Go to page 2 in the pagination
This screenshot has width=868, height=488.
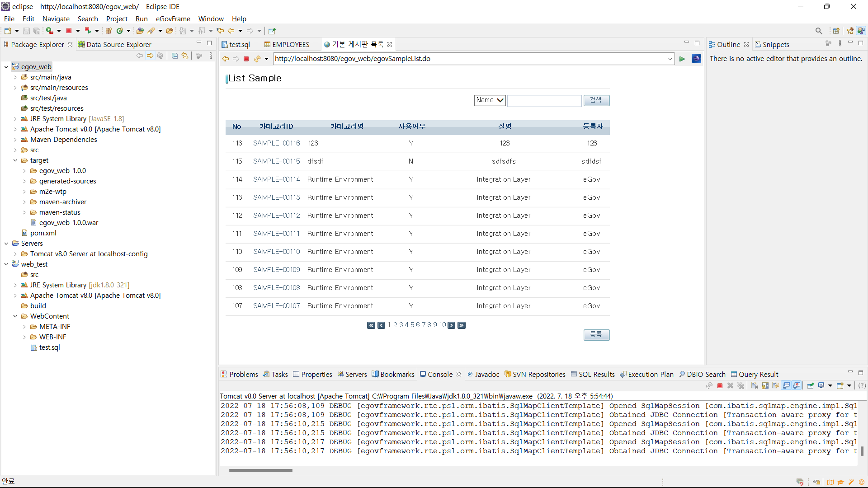click(395, 325)
